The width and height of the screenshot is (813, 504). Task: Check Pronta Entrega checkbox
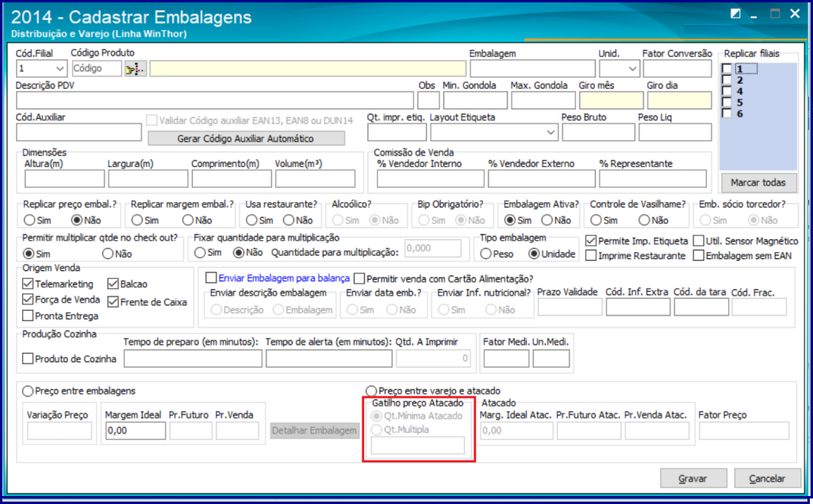(28, 315)
